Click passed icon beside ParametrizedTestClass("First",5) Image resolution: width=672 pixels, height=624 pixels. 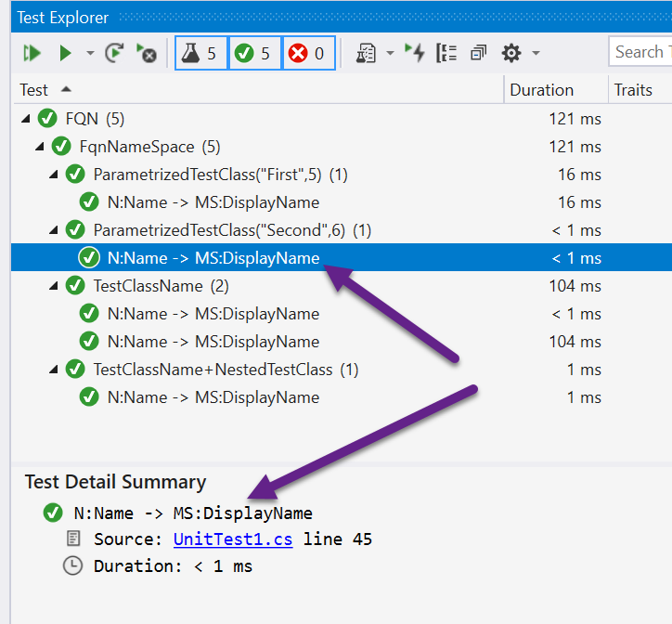pos(75,175)
